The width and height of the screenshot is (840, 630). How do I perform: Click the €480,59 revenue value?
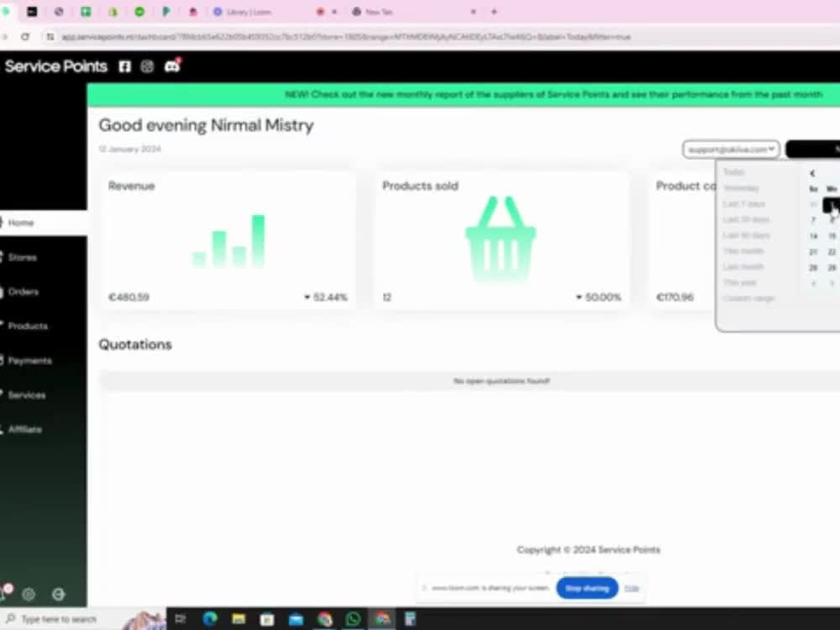point(129,297)
